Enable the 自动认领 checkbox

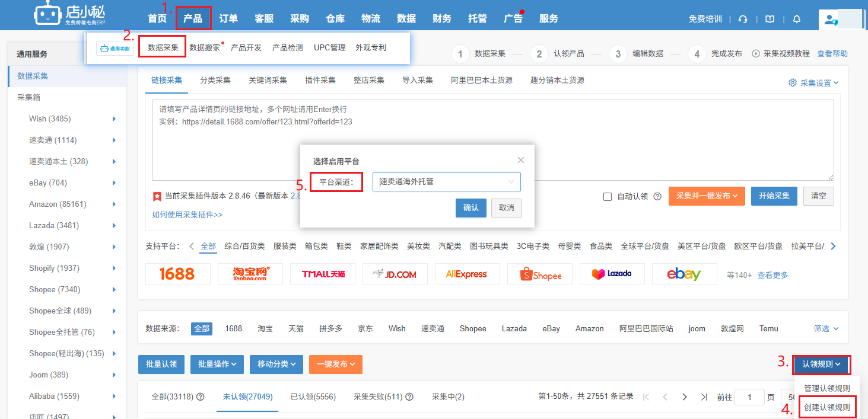(x=608, y=197)
